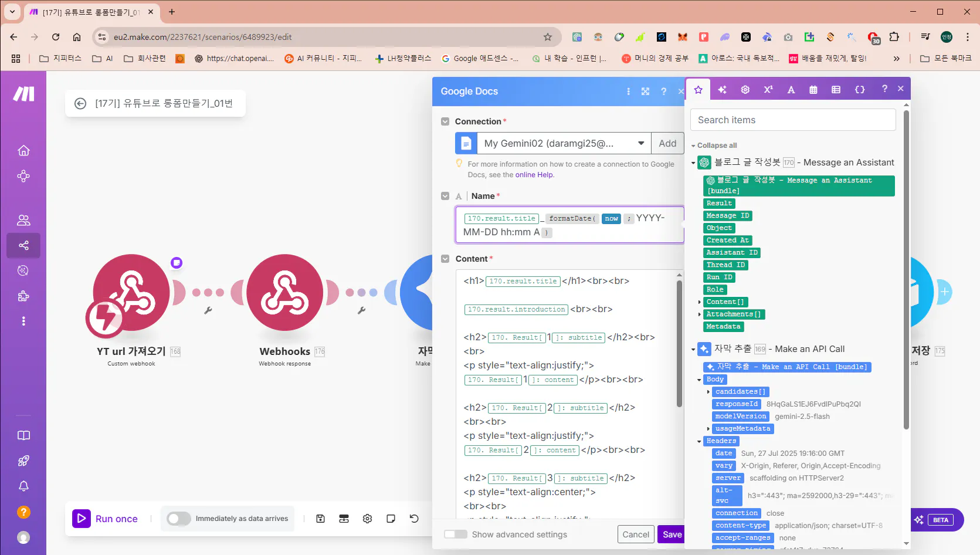The image size is (980, 555).
Task: Open help for the Google Docs module
Action: pyautogui.click(x=663, y=92)
